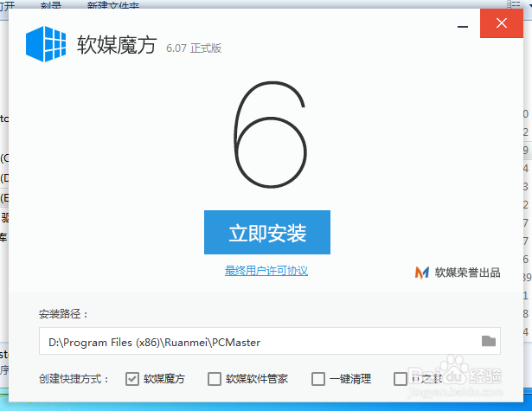
Task: Open the 最终用户许可协议 license link
Action: coord(266,271)
